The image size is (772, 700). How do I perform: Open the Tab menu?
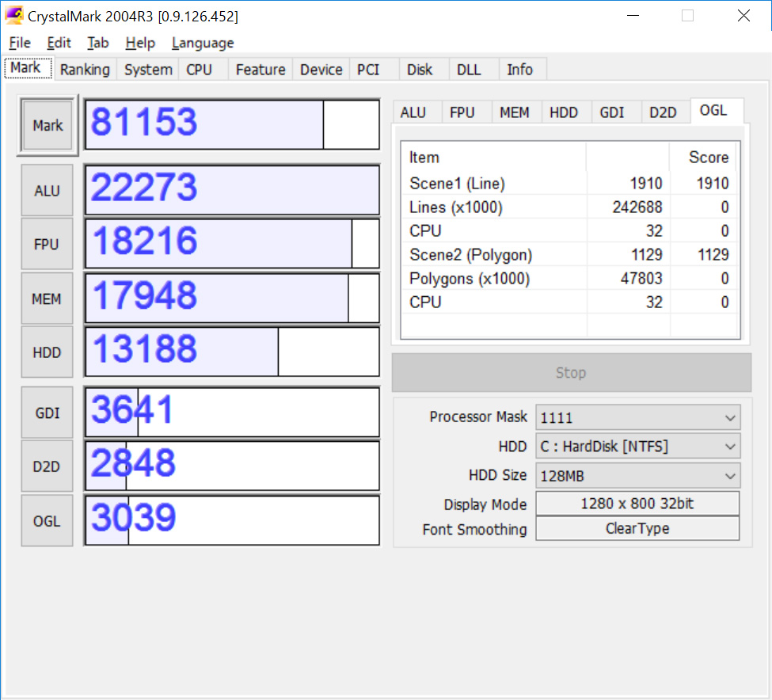[97, 43]
